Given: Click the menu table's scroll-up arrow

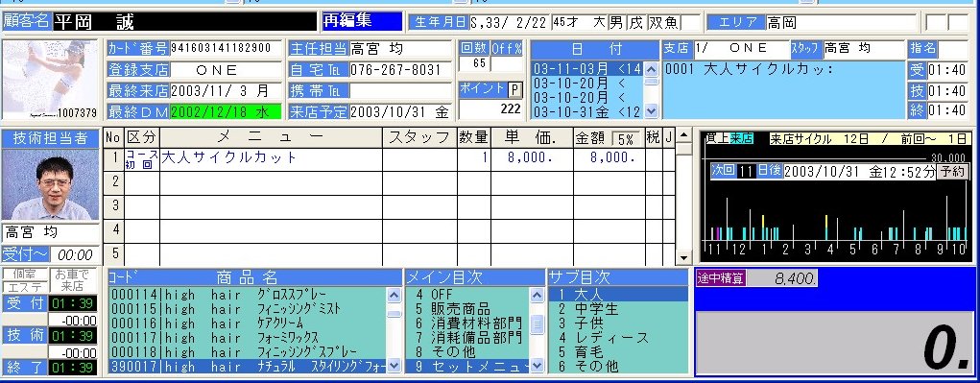Looking at the screenshot, I should pos(684,135).
